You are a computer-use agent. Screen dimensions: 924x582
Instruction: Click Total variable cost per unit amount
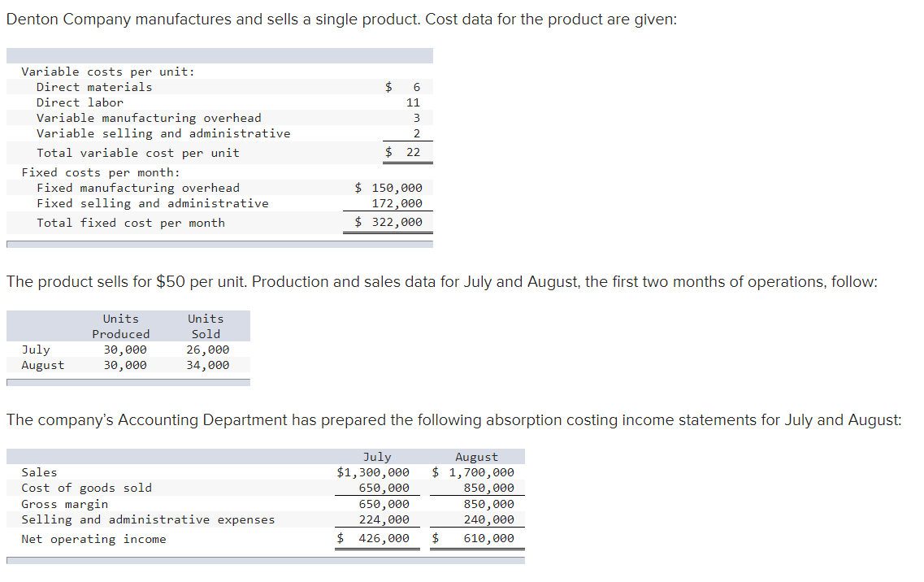[403, 152]
